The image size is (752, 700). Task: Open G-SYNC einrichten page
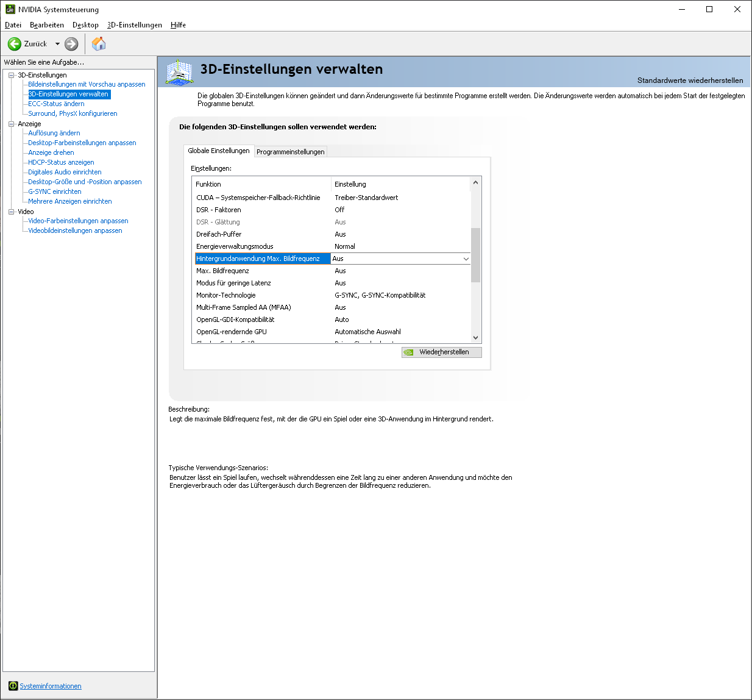[x=55, y=191]
